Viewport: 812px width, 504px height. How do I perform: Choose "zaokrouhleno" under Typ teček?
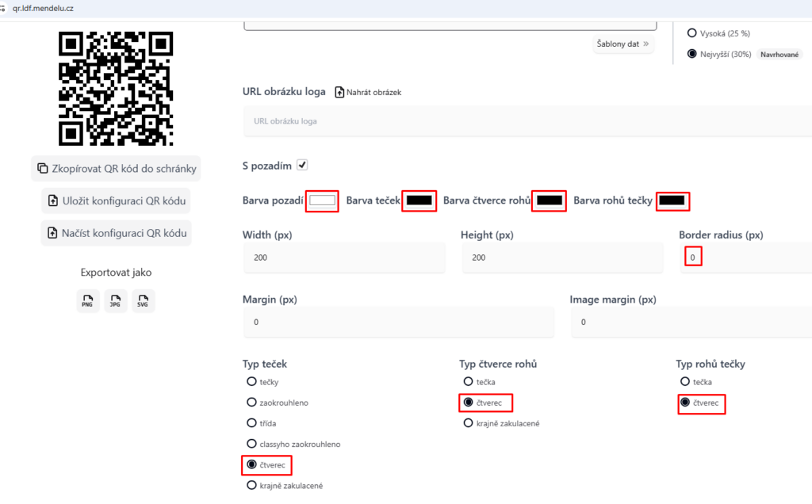pos(250,403)
